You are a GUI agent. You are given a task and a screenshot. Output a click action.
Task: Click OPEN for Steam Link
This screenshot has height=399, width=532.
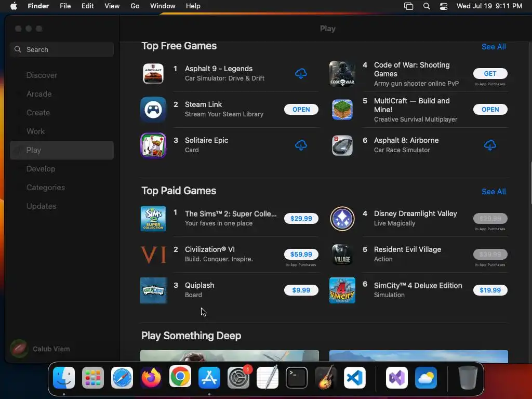click(x=301, y=109)
